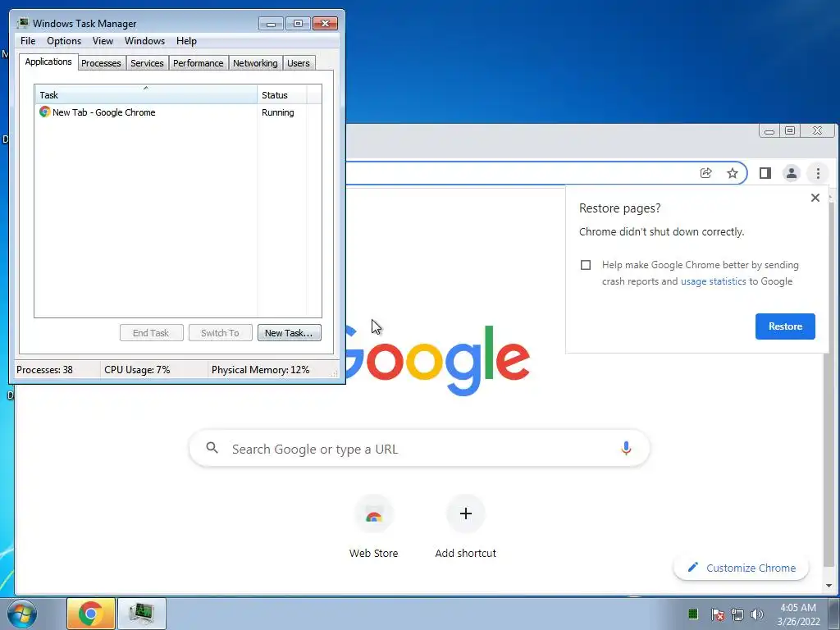Open the Options menu
Image resolution: width=840 pixels, height=630 pixels.
click(x=64, y=41)
